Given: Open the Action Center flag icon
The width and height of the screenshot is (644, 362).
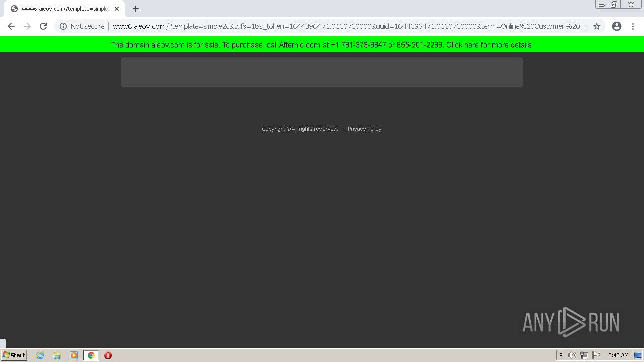Looking at the screenshot, I should pyautogui.click(x=596, y=355).
